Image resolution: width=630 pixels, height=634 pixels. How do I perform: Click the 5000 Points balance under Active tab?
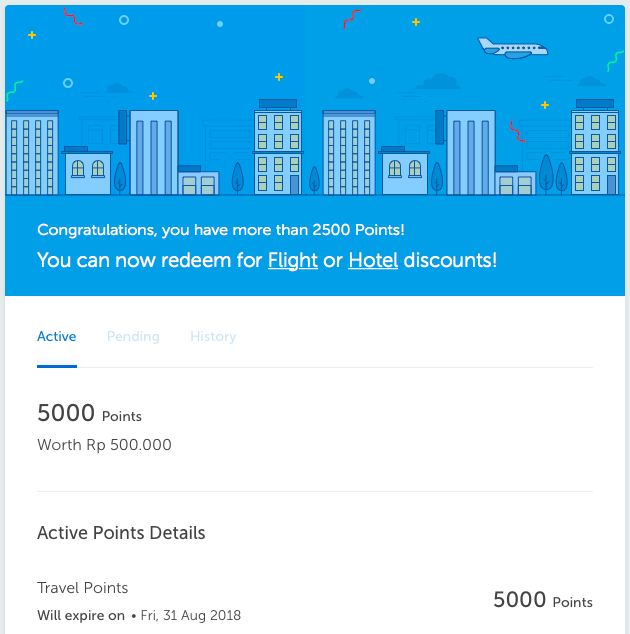(89, 414)
